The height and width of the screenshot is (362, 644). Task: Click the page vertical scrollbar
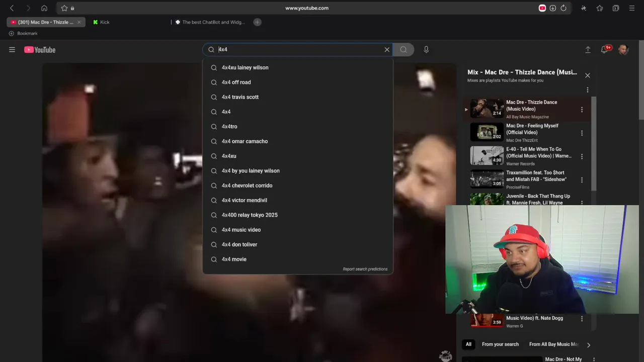coord(641,80)
